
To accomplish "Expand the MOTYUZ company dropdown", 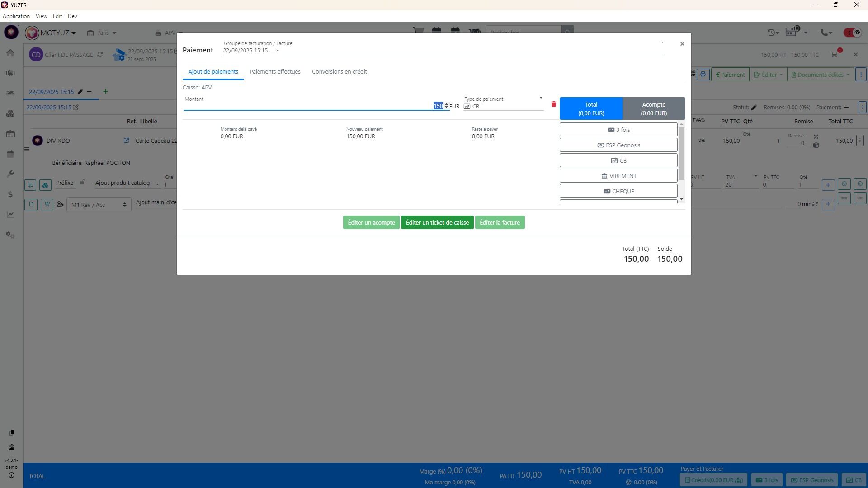I will [74, 33].
